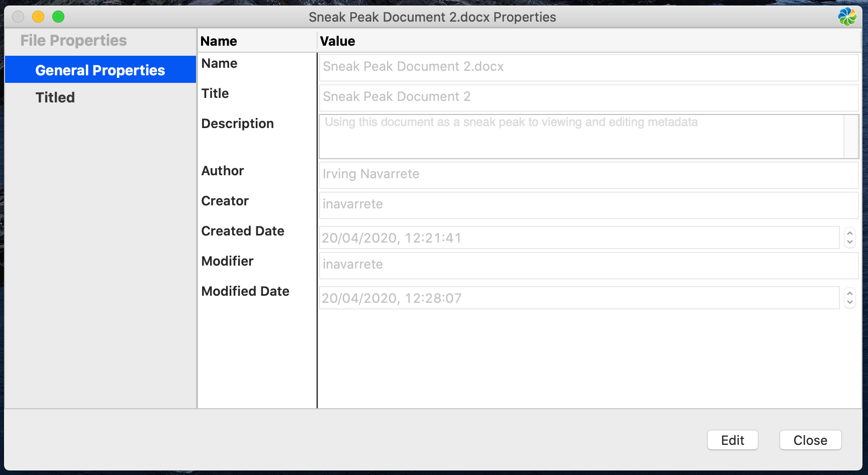Minimize the window with the yellow button
868x475 pixels.
(x=38, y=17)
